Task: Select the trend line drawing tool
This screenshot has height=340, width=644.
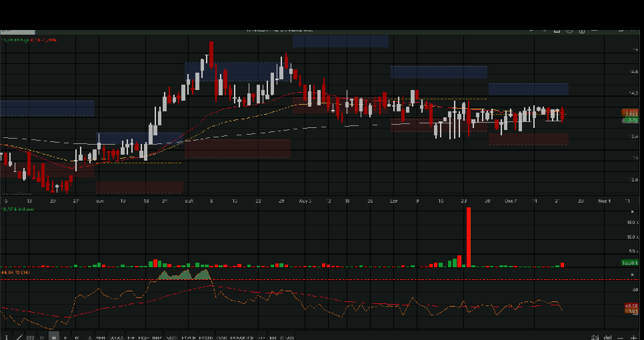Action: click(18, 337)
